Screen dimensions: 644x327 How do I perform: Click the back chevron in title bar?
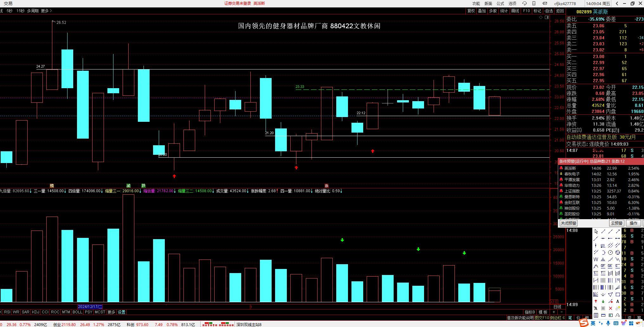617,3
